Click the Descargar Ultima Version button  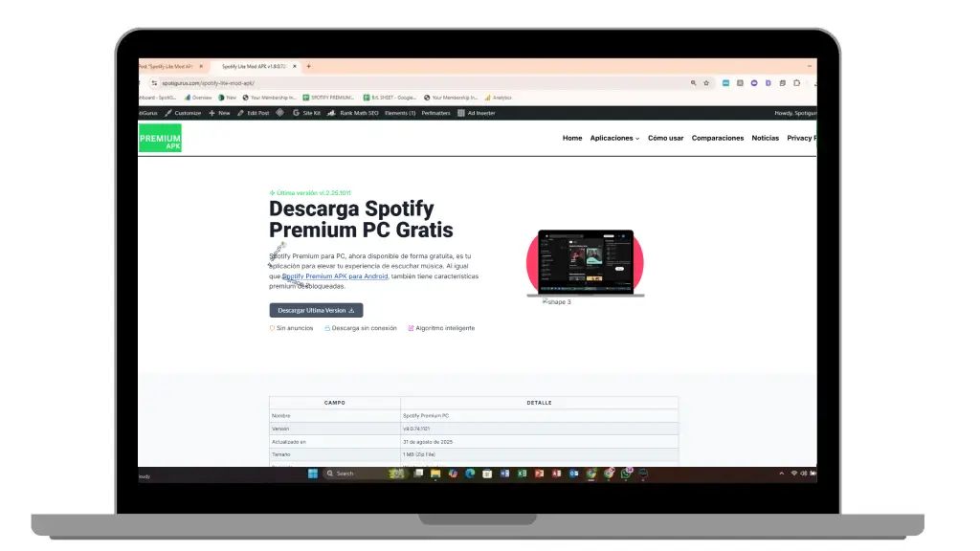coord(316,310)
